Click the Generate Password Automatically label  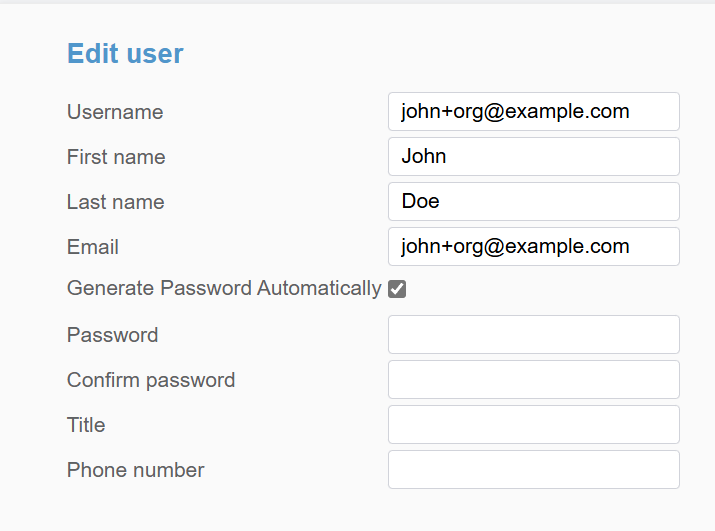tap(224, 289)
